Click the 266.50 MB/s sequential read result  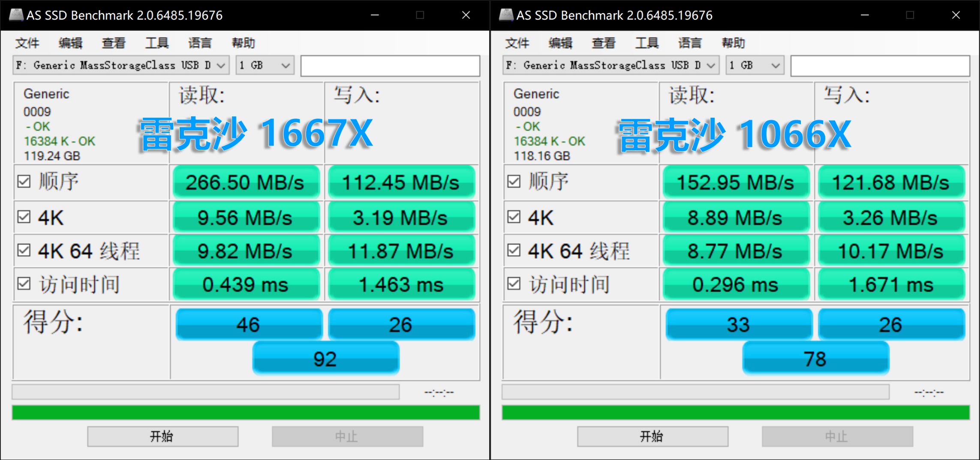click(247, 182)
